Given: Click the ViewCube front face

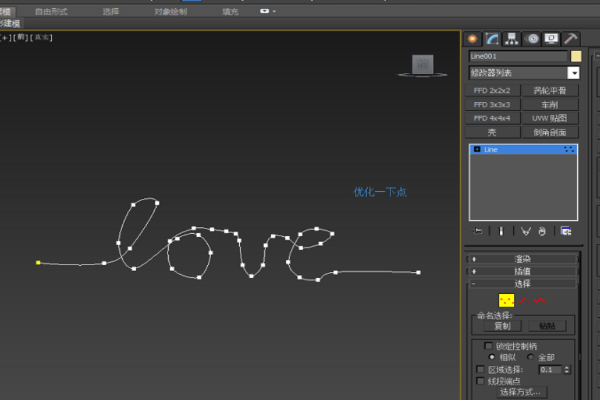Looking at the screenshot, I should coord(422,64).
